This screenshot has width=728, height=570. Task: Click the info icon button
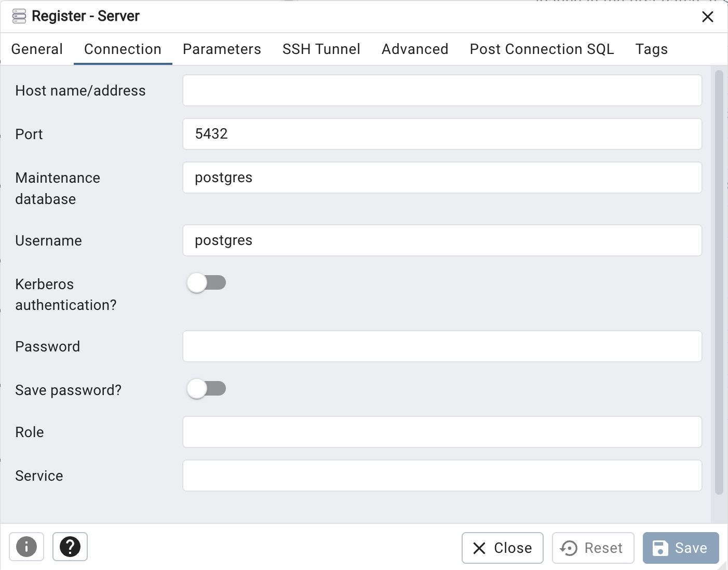tap(26, 547)
